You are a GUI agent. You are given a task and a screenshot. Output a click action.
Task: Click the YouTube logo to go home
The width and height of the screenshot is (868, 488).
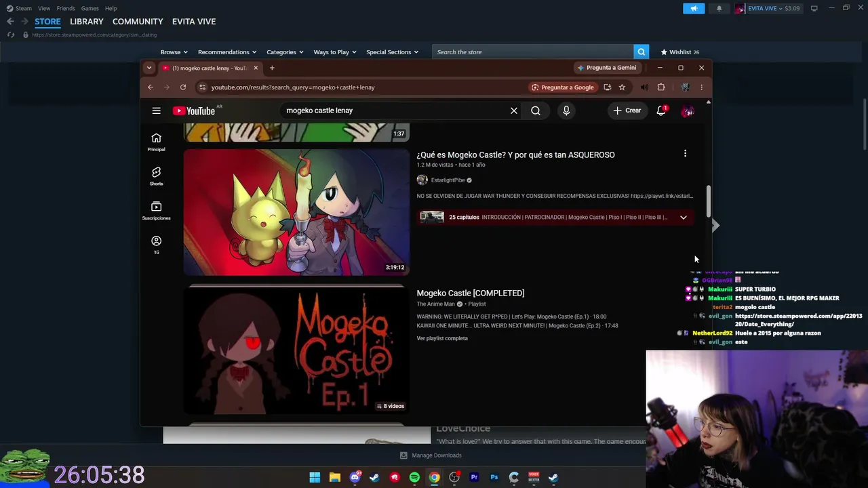point(194,111)
